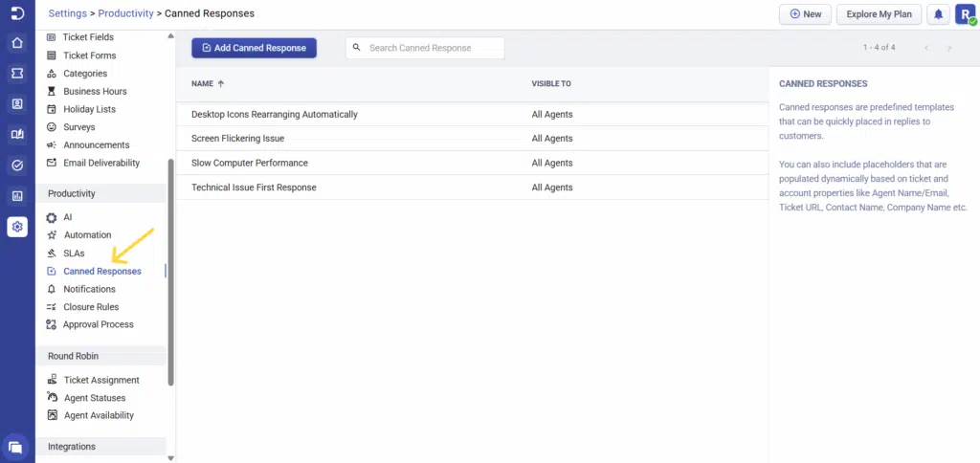Open the contacts icon in left rail

pyautogui.click(x=17, y=104)
